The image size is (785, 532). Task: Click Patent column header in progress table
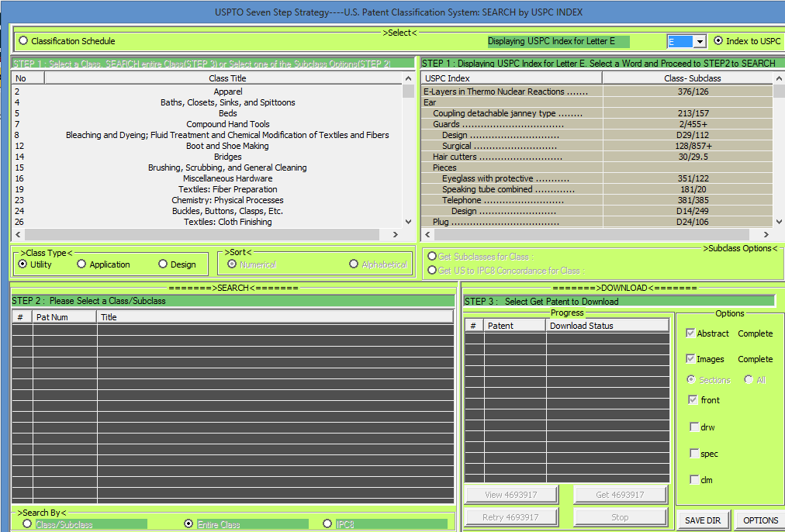515,326
